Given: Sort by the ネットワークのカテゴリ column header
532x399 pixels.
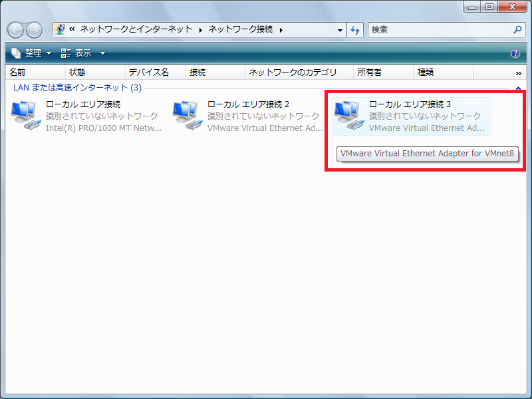Looking at the screenshot, I should pyautogui.click(x=293, y=72).
